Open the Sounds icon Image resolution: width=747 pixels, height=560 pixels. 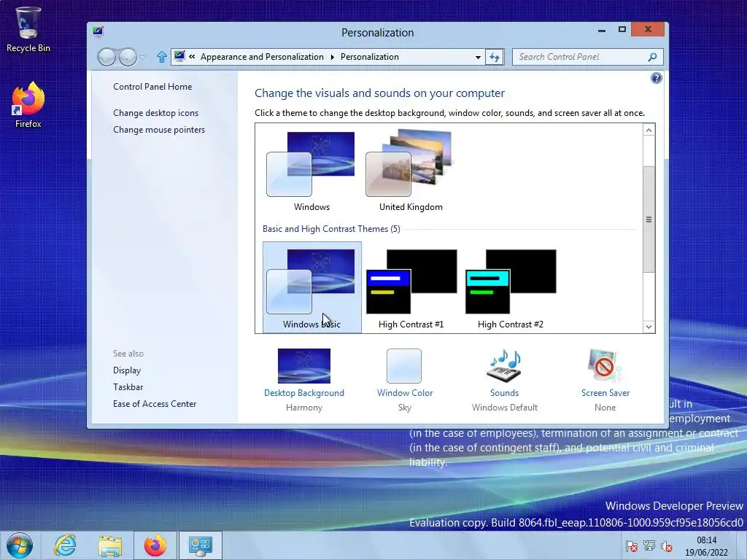pos(504,366)
